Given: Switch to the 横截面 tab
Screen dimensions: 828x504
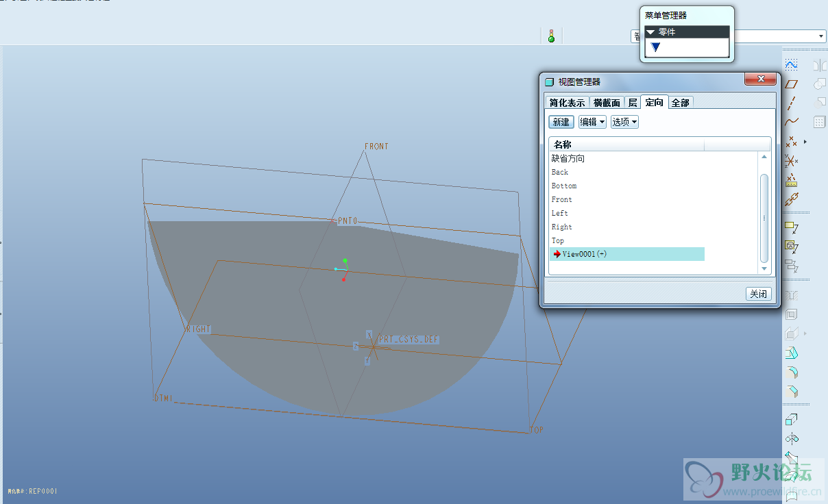Looking at the screenshot, I should pyautogui.click(x=607, y=102).
